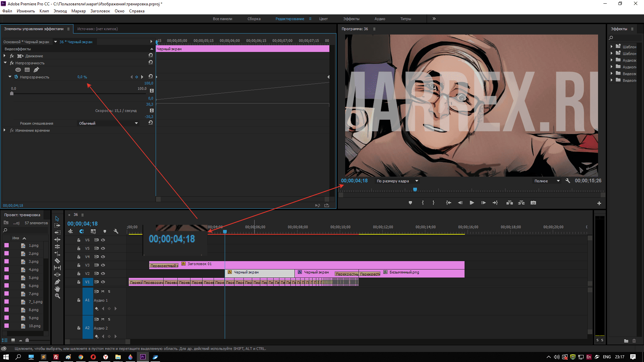Image resolution: width=644 pixels, height=362 pixels.
Task: Select the Zoom magnifier tool
Action: pos(57,296)
